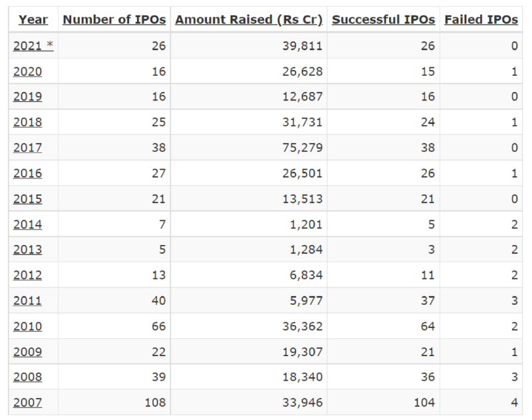View the 2017 IPOs link
This screenshot has height=420, width=532.
coord(27,148)
